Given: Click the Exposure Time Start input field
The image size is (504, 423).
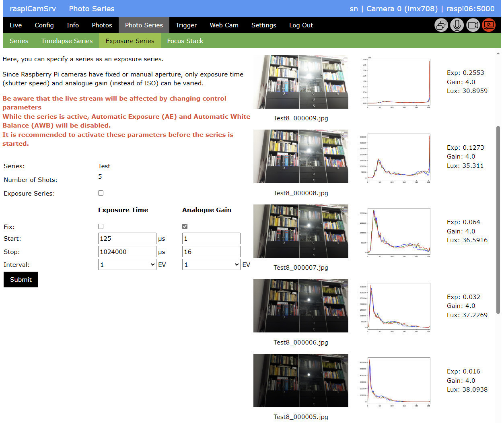Looking at the screenshot, I should click(127, 239).
